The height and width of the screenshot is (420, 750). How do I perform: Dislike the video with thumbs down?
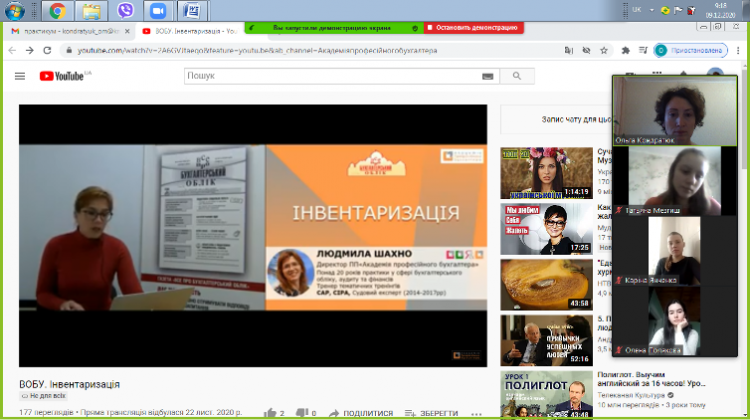point(302,412)
